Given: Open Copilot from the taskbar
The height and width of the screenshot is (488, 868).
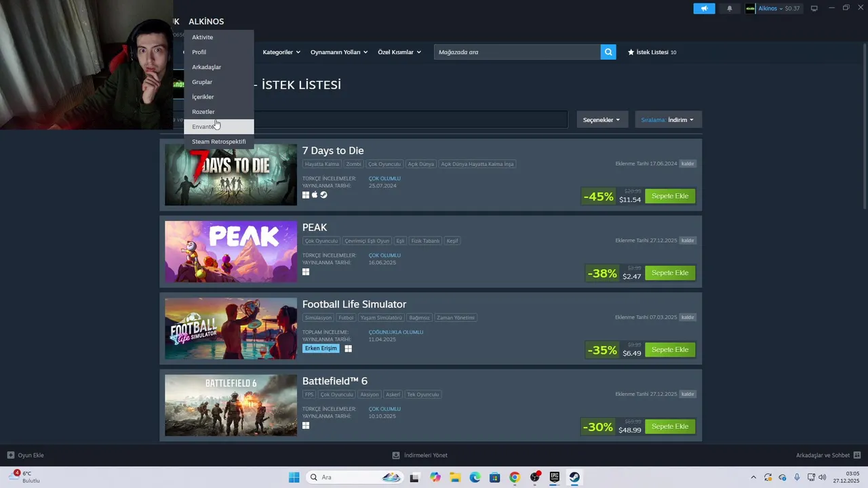Looking at the screenshot, I should [x=435, y=477].
